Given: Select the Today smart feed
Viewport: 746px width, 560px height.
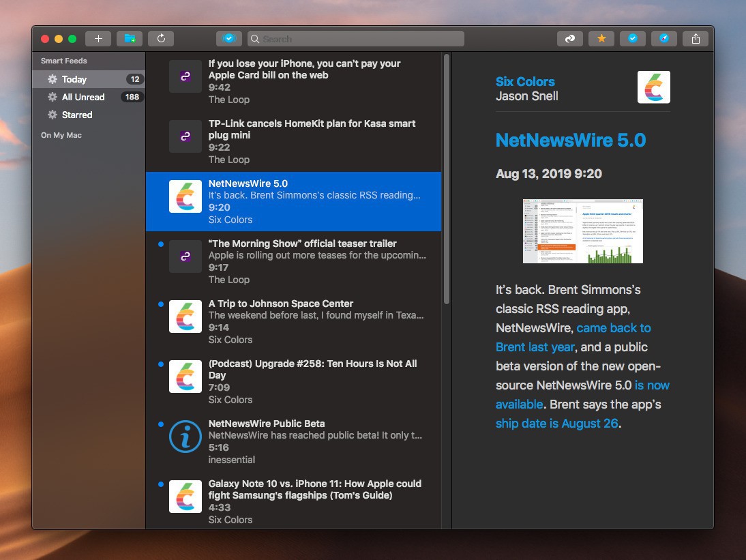Looking at the screenshot, I should (x=74, y=79).
